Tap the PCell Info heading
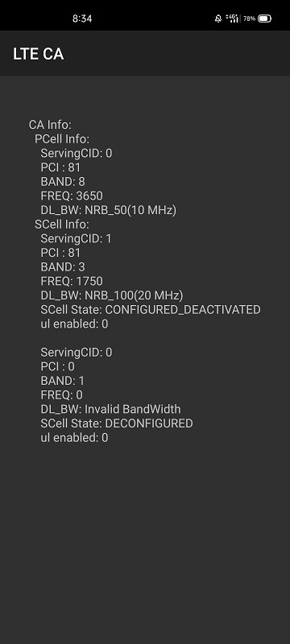This screenshot has height=644, width=290. click(62, 138)
